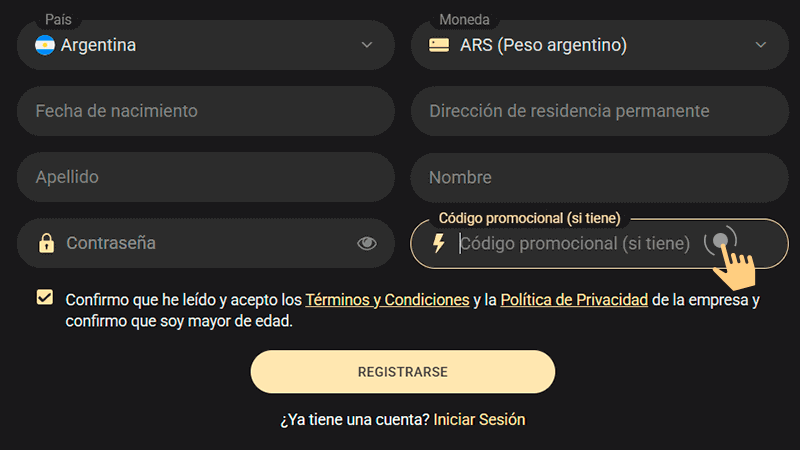The width and height of the screenshot is (800, 450).
Task: Click the Código promocional text field
Action: (x=575, y=243)
